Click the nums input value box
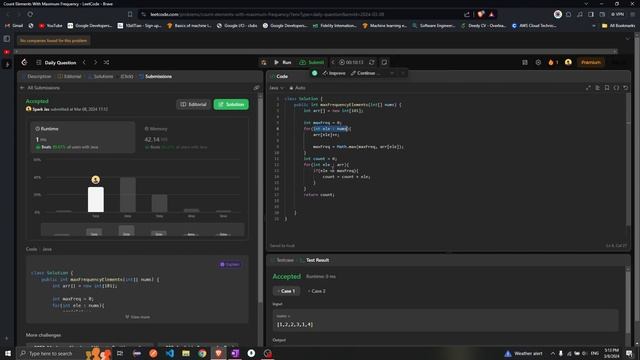Screen dimensions: 640x360 (x=445, y=320)
